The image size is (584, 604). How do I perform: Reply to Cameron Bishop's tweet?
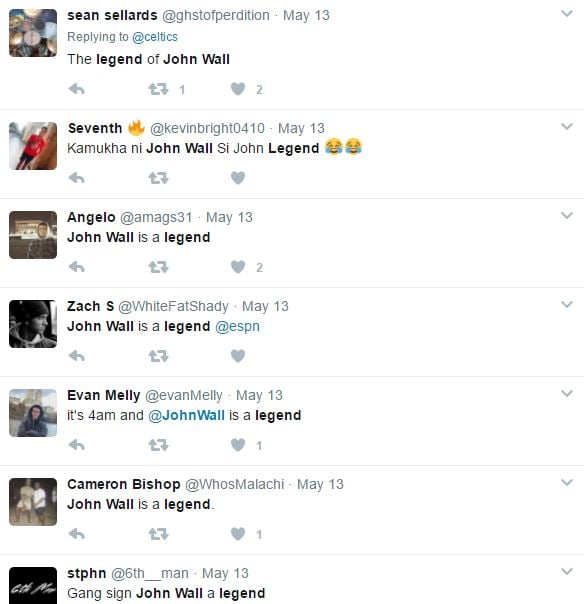point(77,534)
